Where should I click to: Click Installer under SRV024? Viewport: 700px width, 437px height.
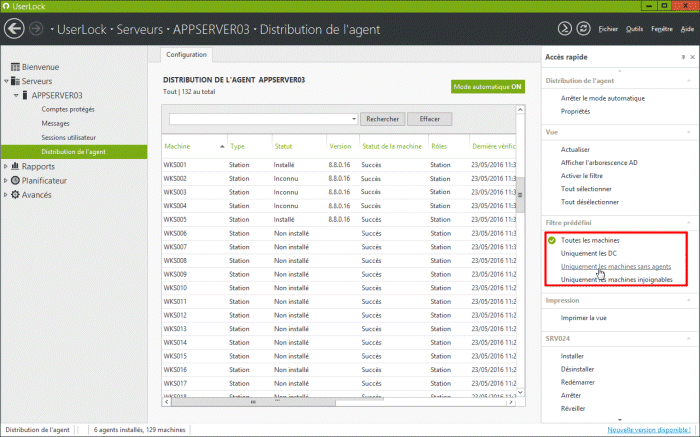point(572,356)
